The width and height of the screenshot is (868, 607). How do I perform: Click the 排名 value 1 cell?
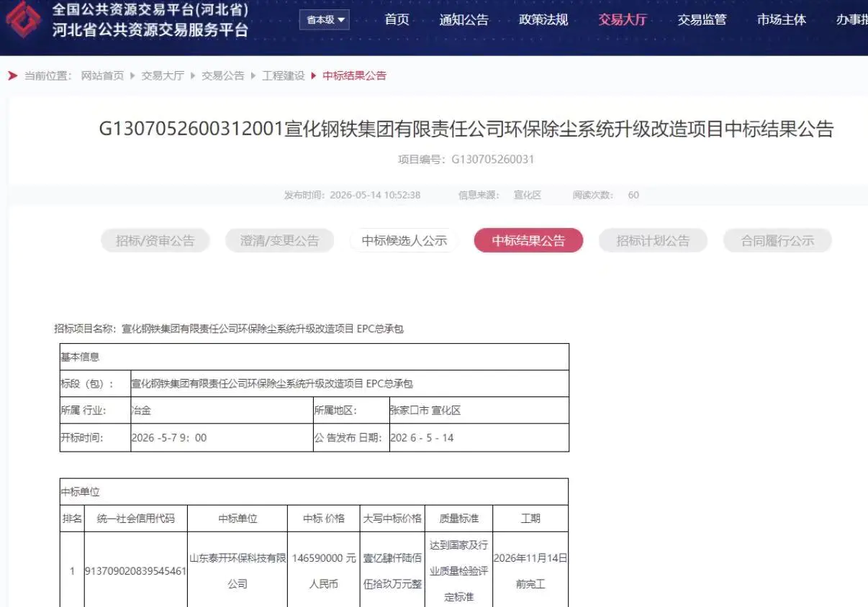click(x=72, y=571)
